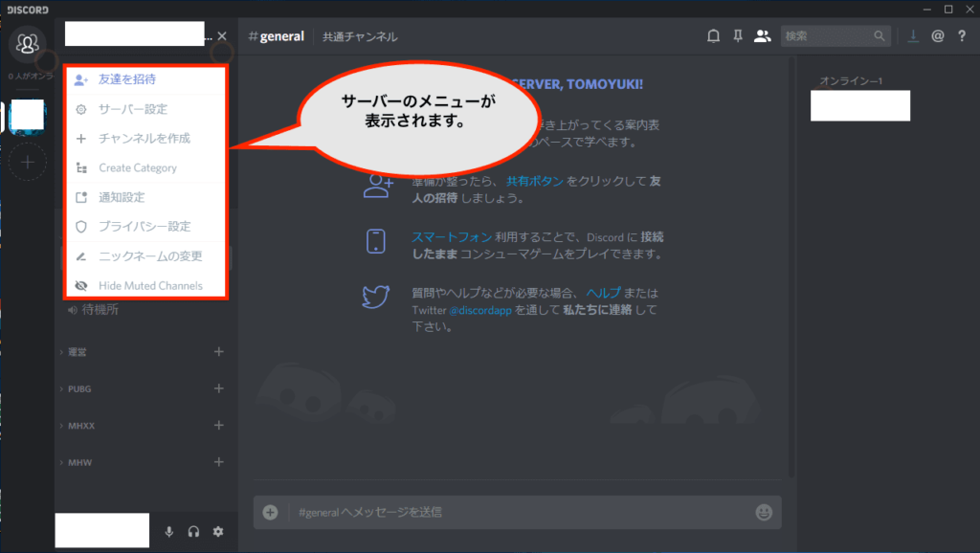Click the download apps arrow icon
Image resolution: width=980 pixels, height=553 pixels.
coord(912,36)
